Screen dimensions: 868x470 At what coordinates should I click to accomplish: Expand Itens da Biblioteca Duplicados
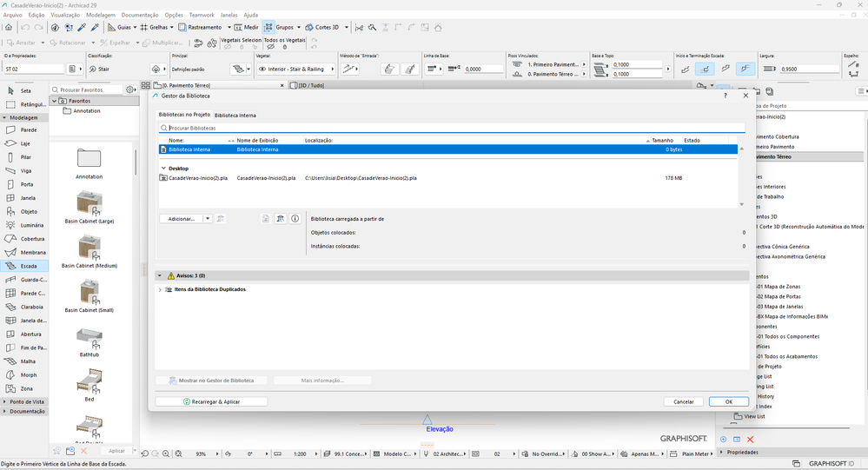160,289
